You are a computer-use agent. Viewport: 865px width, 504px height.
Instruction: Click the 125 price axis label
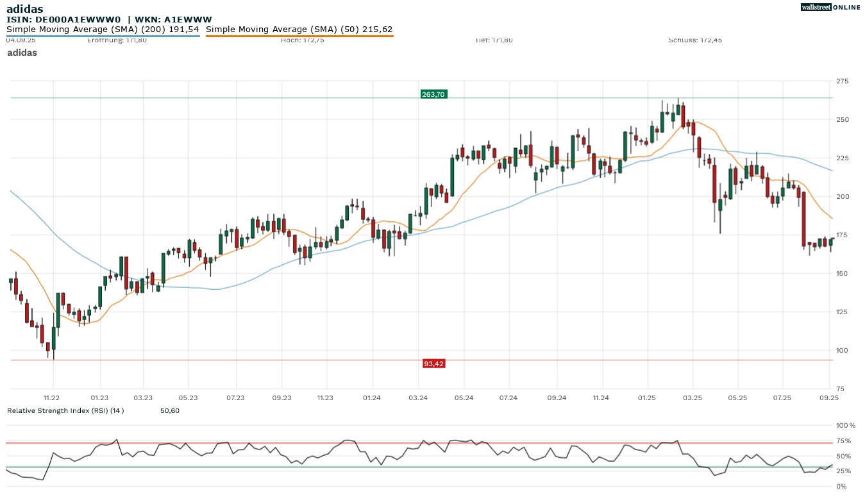click(843, 312)
